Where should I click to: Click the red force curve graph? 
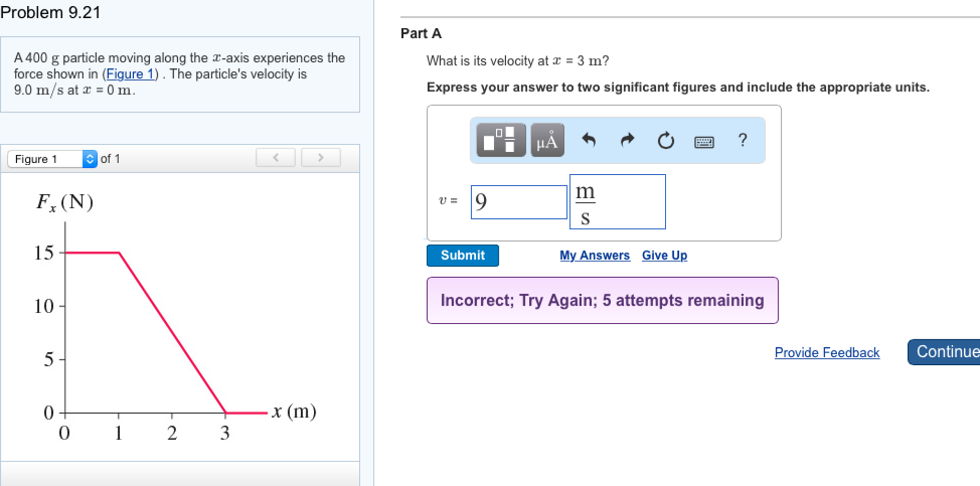(x=172, y=332)
